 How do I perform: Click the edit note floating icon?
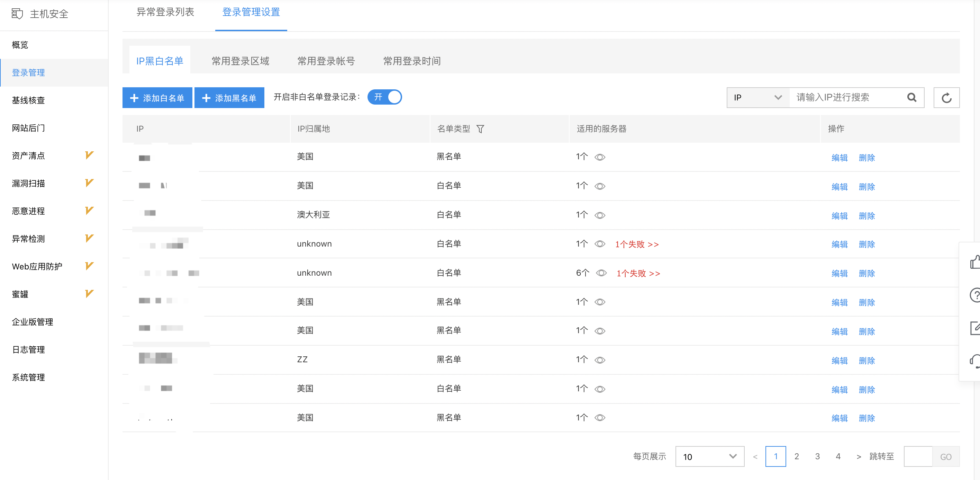click(975, 328)
